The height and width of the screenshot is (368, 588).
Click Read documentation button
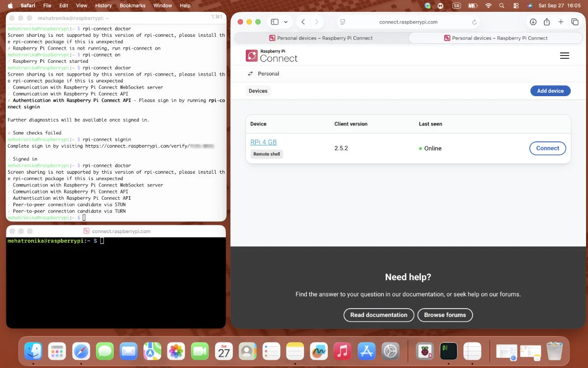point(379,315)
